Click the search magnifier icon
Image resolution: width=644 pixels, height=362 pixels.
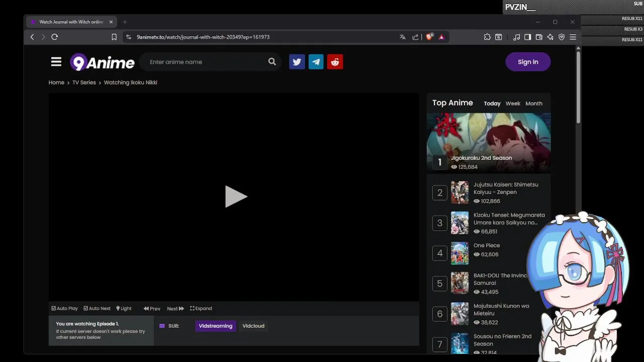coord(272,62)
